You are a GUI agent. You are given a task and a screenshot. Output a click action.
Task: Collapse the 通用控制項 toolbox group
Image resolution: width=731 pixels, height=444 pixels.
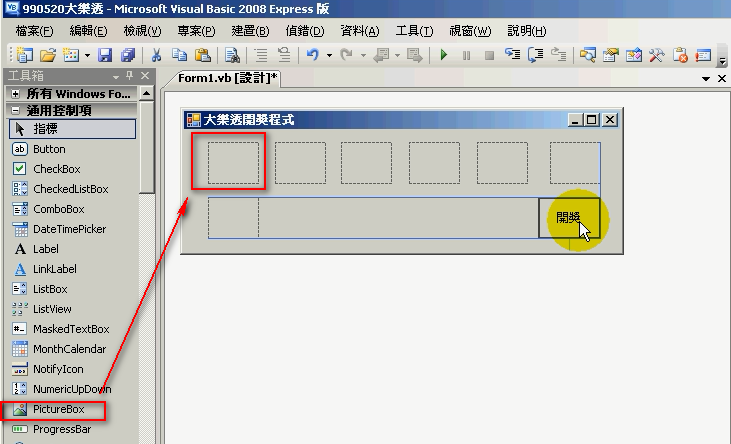click(x=15, y=111)
